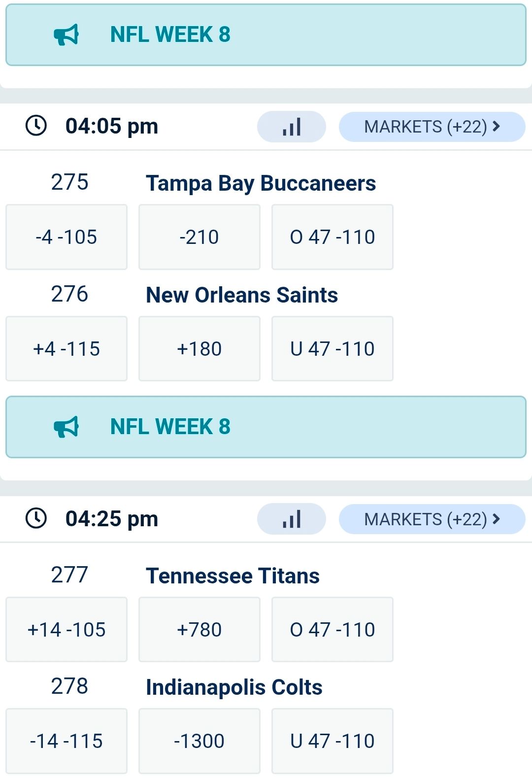The width and height of the screenshot is (532, 780).
Task: Expand Markets (+22) for Buccaneers-Saints game
Action: (x=432, y=127)
